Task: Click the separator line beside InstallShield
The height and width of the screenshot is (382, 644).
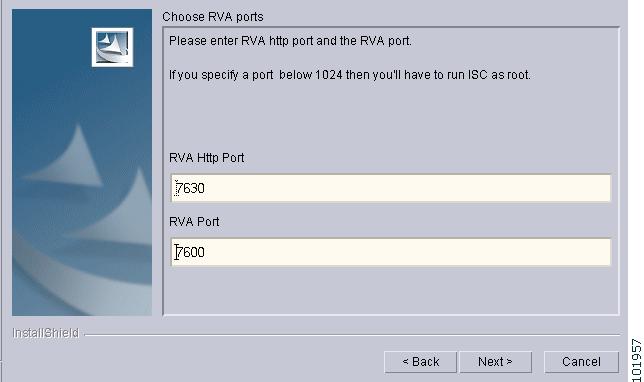Action: pos(352,335)
